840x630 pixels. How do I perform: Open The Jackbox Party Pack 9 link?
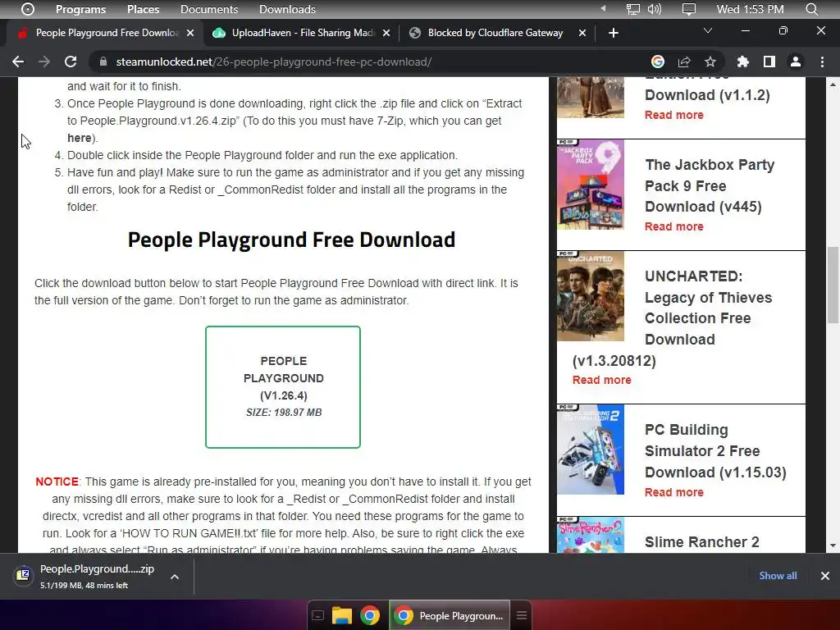pyautogui.click(x=710, y=185)
